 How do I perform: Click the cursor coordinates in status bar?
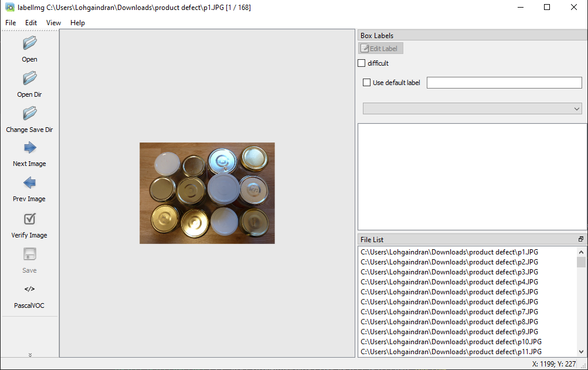coord(554,364)
